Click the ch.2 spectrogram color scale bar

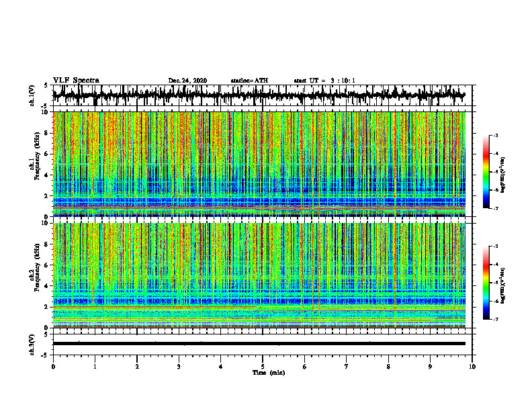[x=486, y=283]
